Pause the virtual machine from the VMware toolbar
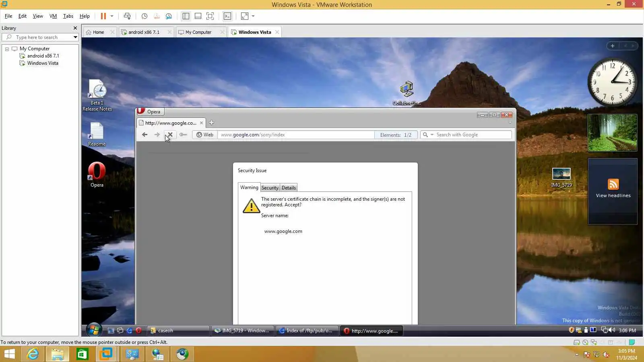This screenshot has height=362, width=644. [103, 16]
